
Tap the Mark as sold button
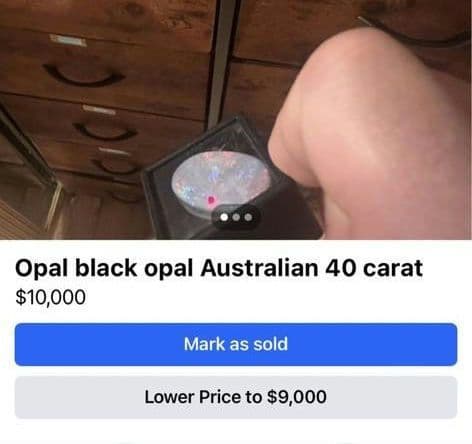[x=236, y=344]
